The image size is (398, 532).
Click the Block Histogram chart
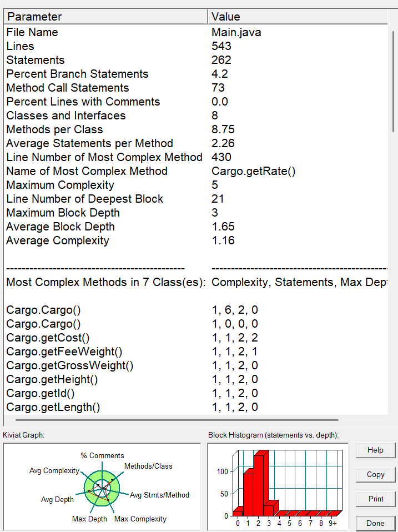point(278,487)
